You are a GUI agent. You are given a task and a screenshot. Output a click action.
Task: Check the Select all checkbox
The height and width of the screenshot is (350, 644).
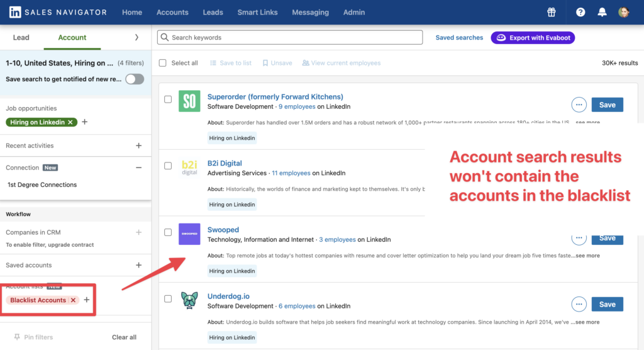[163, 63]
